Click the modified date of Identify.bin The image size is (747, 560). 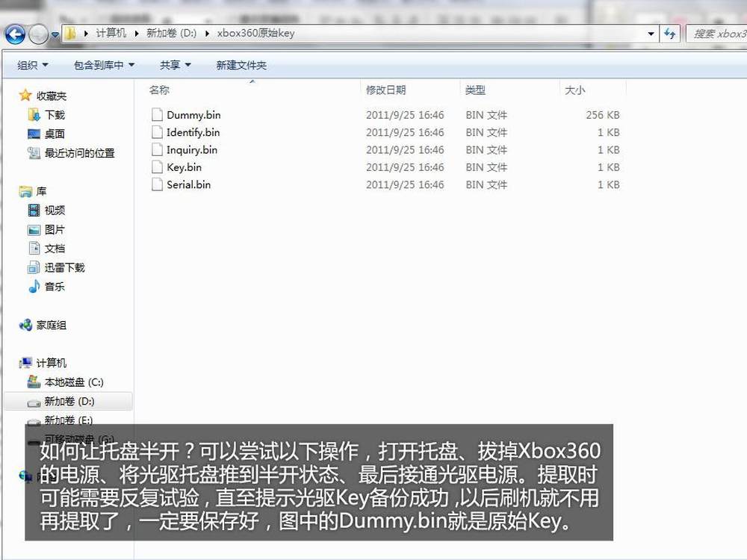(405, 132)
